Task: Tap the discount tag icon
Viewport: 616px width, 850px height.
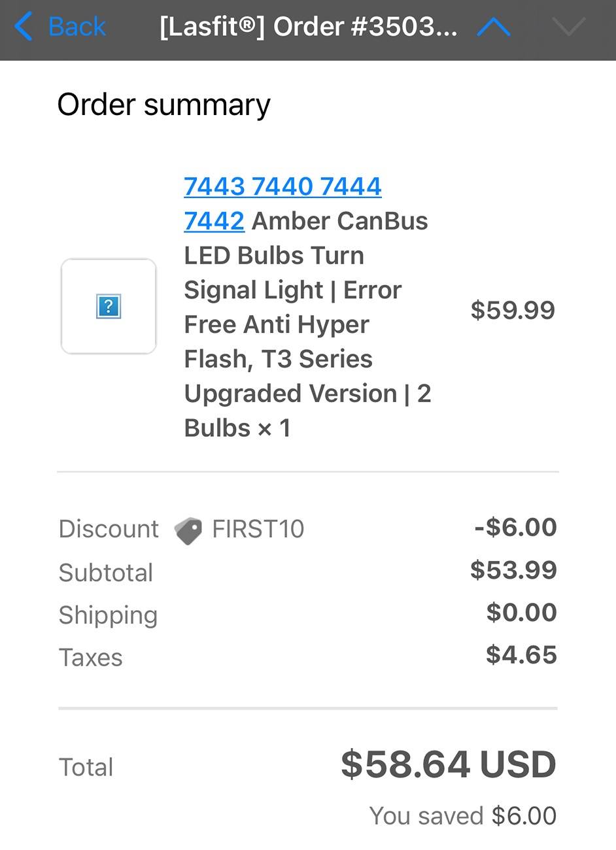Action: (188, 530)
